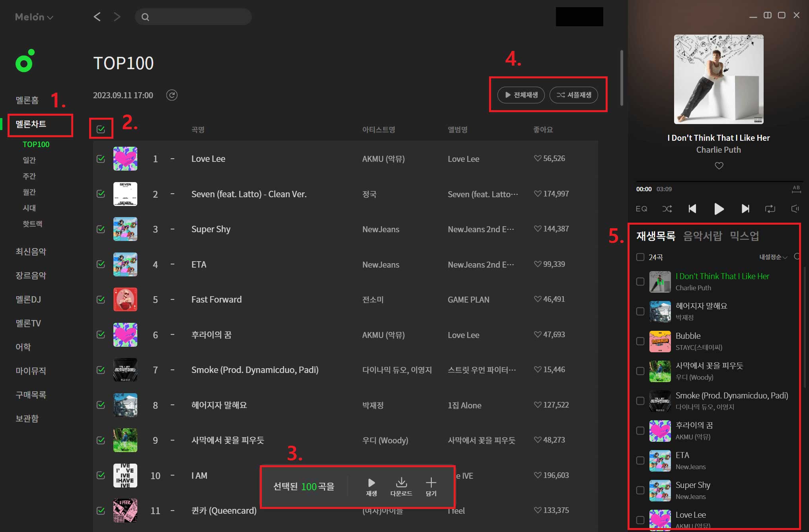Download the selected 100 songs

[x=401, y=486]
